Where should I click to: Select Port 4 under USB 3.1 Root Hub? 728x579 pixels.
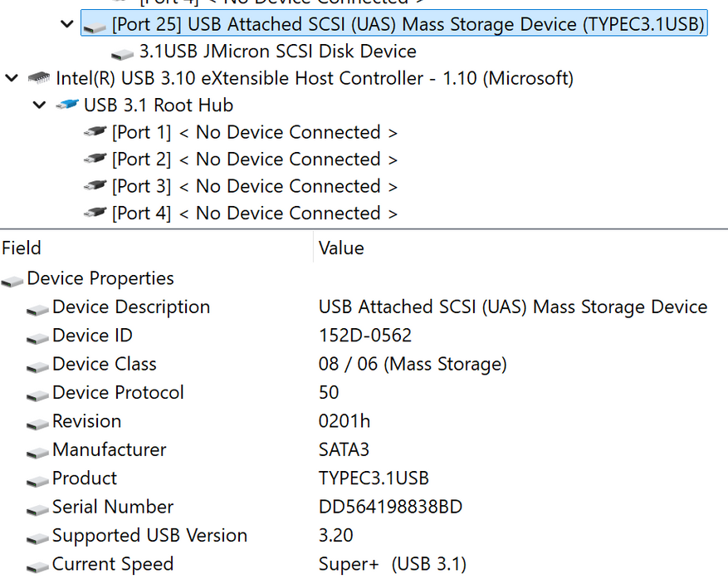(x=254, y=213)
